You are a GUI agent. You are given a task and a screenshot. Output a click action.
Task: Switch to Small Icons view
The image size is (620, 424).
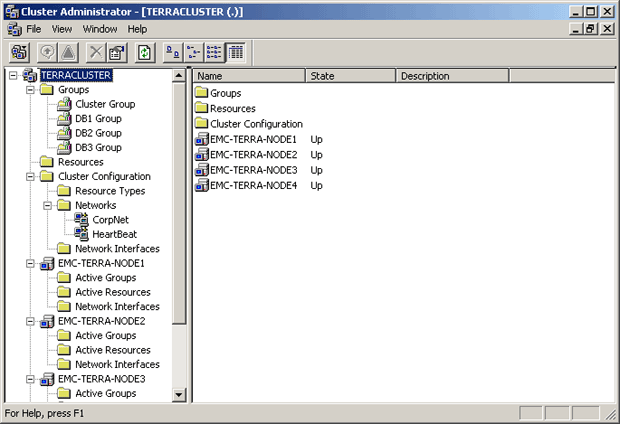coord(193,52)
